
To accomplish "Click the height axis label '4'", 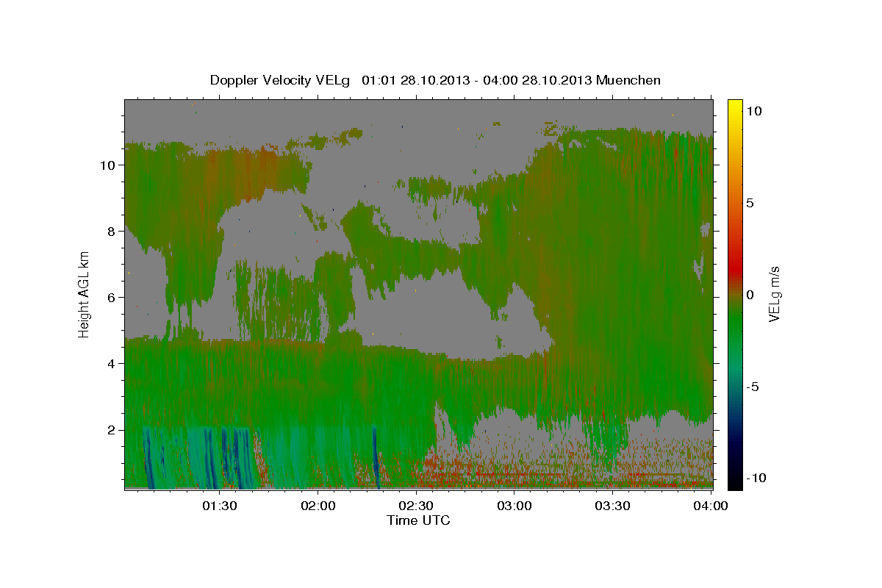I will (110, 363).
